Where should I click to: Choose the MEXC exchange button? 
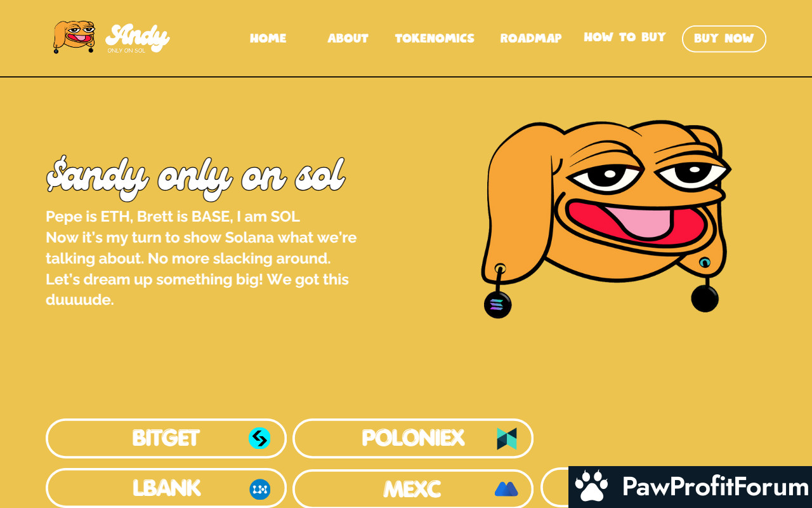[x=413, y=488]
